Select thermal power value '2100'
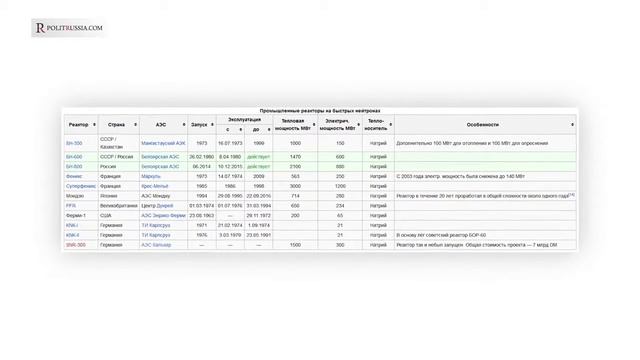 coord(295,167)
